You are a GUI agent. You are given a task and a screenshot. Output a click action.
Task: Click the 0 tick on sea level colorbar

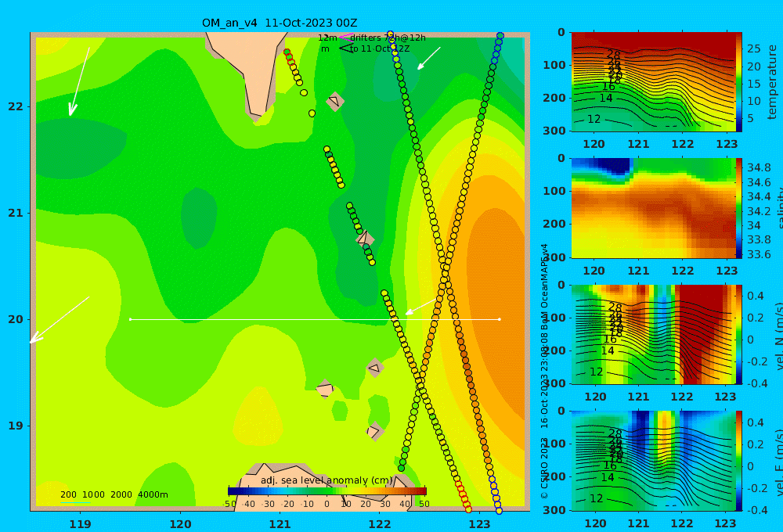click(327, 504)
